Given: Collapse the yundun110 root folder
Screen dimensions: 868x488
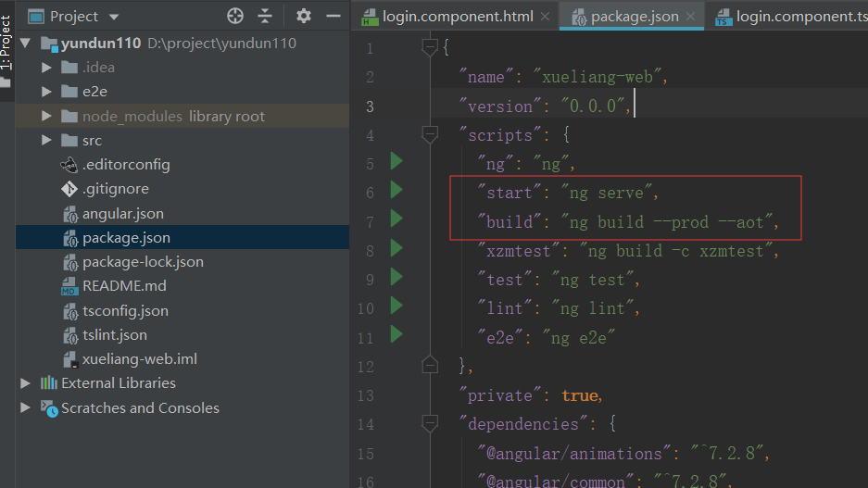Looking at the screenshot, I should (x=25, y=43).
